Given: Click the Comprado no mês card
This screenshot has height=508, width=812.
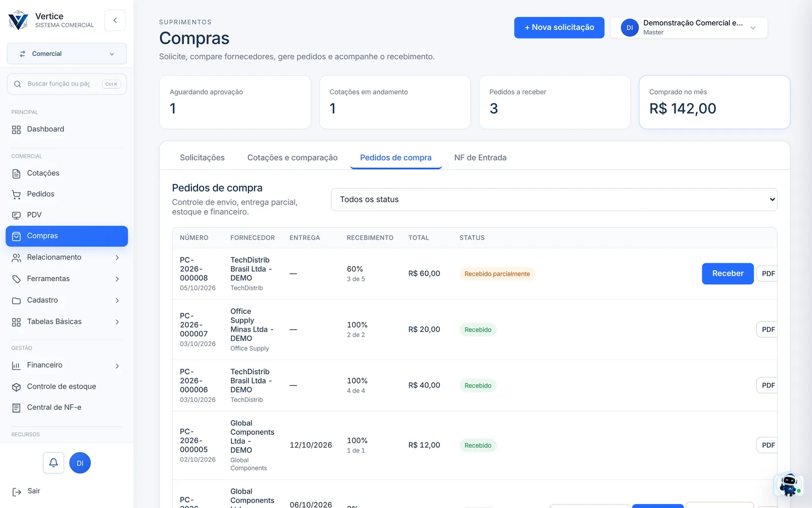Looking at the screenshot, I should pos(715,102).
